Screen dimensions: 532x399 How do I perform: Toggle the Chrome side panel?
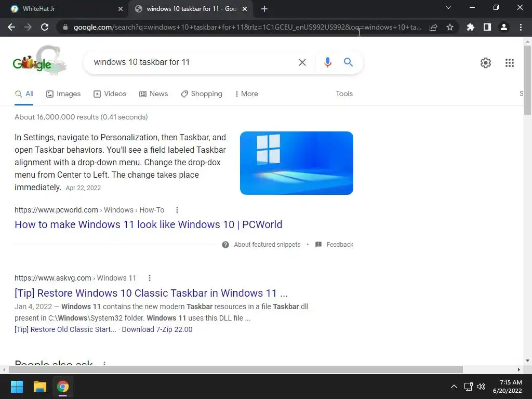click(487, 27)
